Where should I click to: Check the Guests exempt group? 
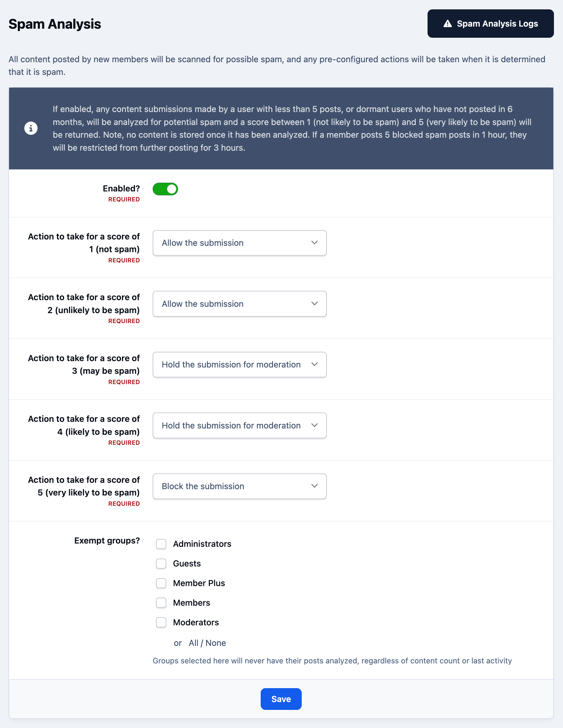[x=161, y=563]
